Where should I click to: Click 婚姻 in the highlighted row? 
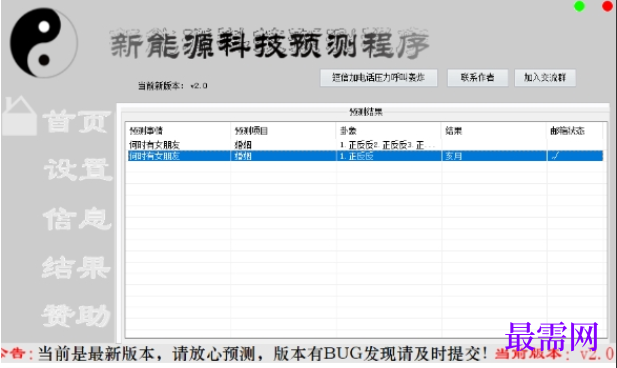tap(243, 156)
